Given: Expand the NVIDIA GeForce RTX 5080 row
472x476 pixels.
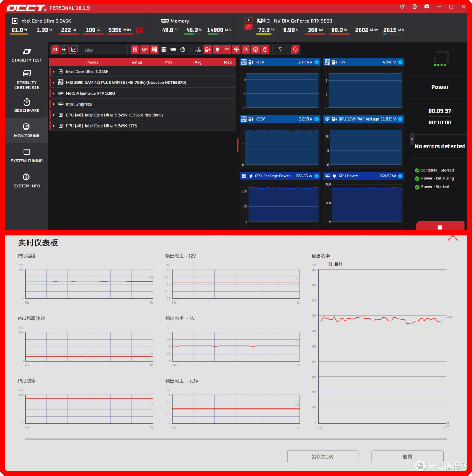Looking at the screenshot, I should 54,93.
